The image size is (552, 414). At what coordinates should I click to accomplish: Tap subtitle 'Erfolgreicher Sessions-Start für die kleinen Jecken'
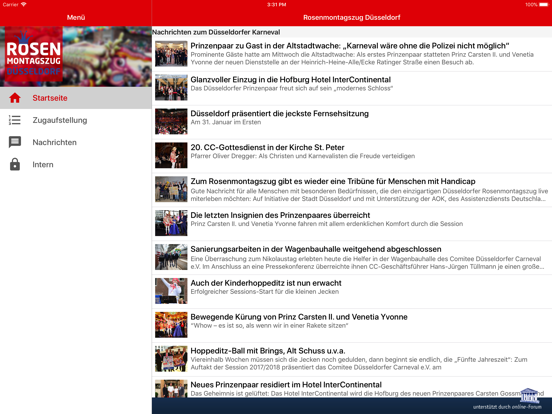click(x=265, y=291)
